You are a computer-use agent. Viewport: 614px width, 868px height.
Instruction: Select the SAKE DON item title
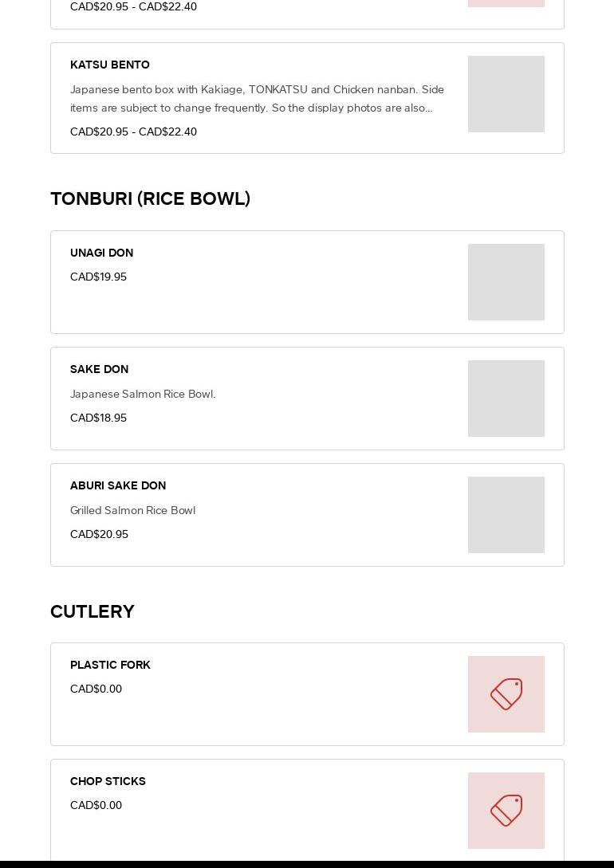tap(99, 369)
